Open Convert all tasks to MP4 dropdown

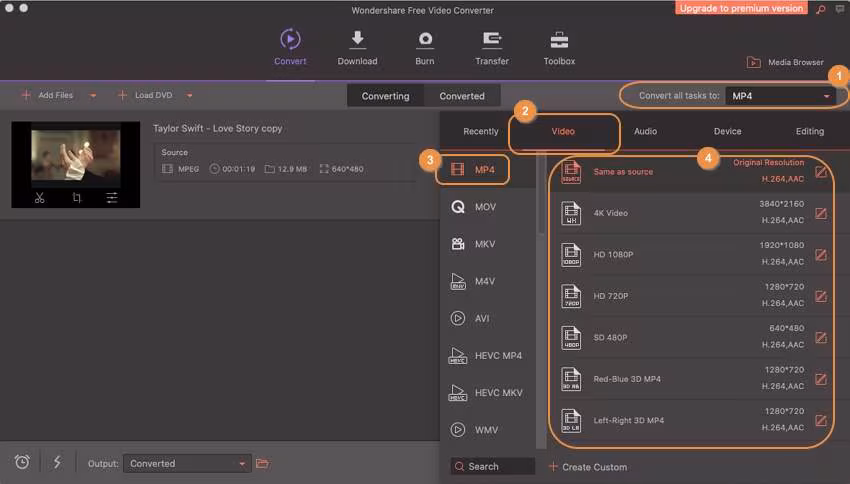780,96
